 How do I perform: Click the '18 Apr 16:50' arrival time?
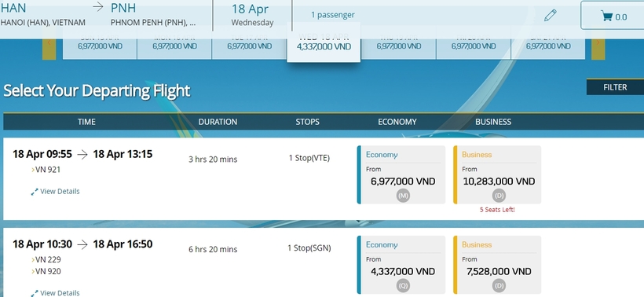[123, 244]
